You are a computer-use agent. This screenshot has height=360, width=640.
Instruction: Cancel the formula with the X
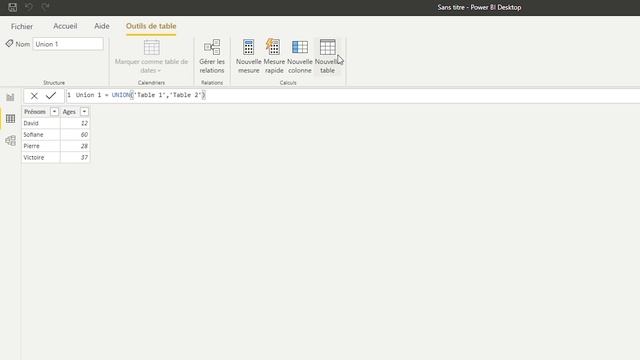(34, 96)
